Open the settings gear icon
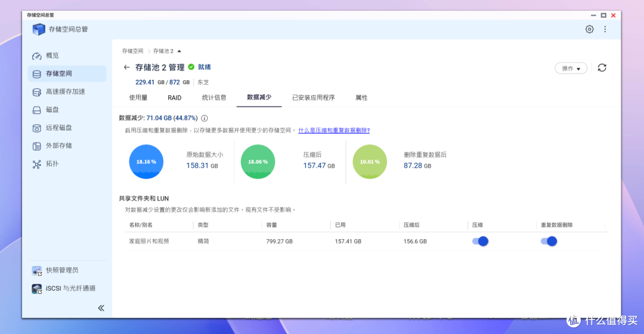 point(589,29)
